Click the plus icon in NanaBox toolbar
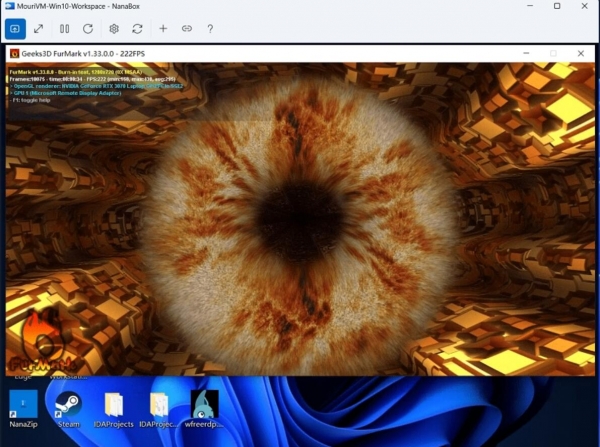 [x=163, y=29]
